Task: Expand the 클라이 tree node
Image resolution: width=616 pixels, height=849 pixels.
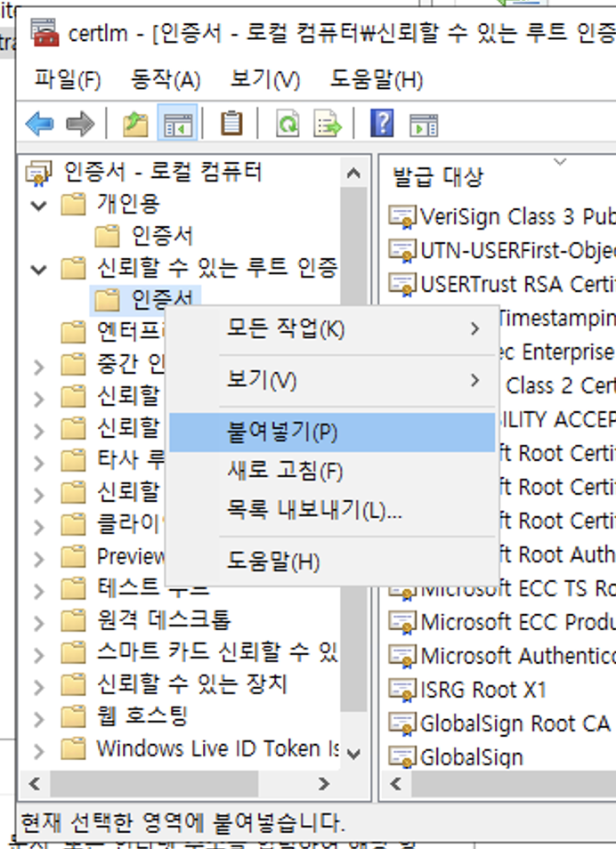Action: tap(38, 527)
